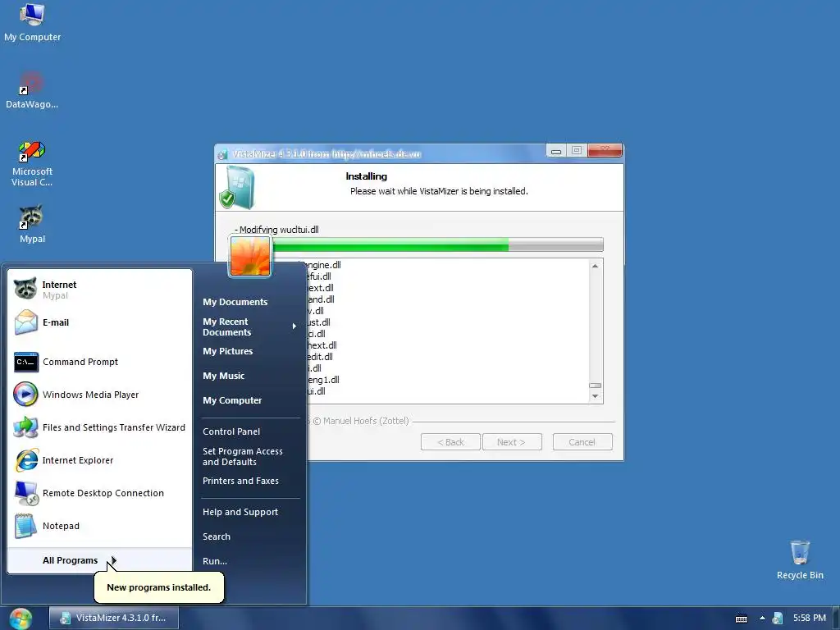Launch Microsoft Visual C shortcut on desktop
The image size is (840, 630).
click(x=32, y=163)
